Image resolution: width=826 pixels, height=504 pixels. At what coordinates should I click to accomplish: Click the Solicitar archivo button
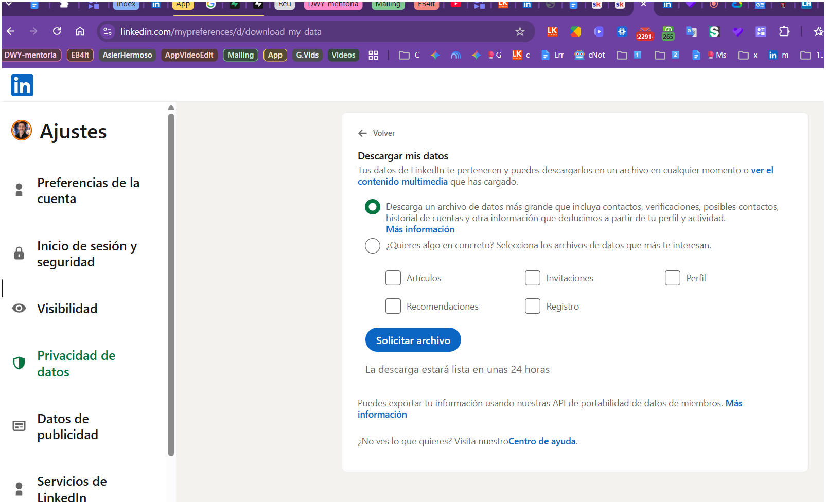tap(413, 340)
